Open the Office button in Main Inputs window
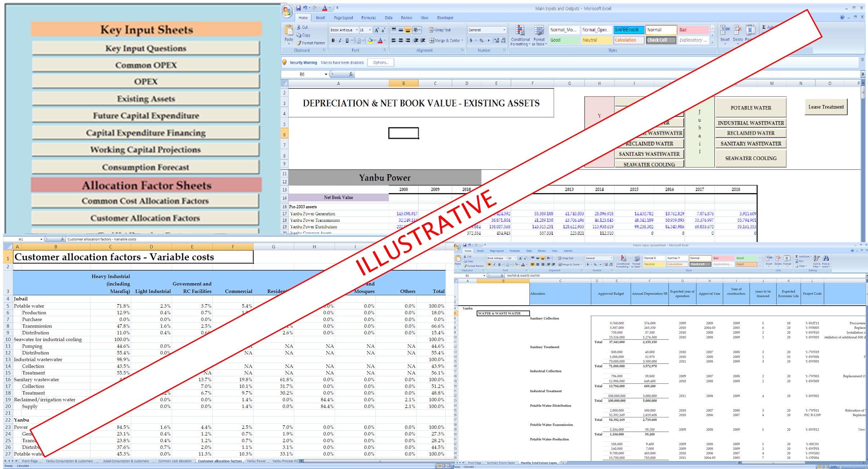 click(x=287, y=11)
